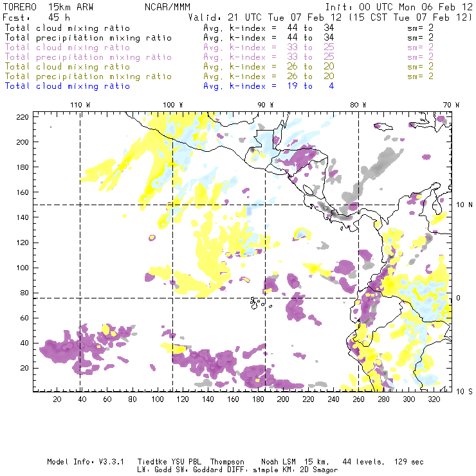Click the "TORERO 15km ARW" title text
Image resolution: width=476 pixels, height=476 pixels.
48,7
